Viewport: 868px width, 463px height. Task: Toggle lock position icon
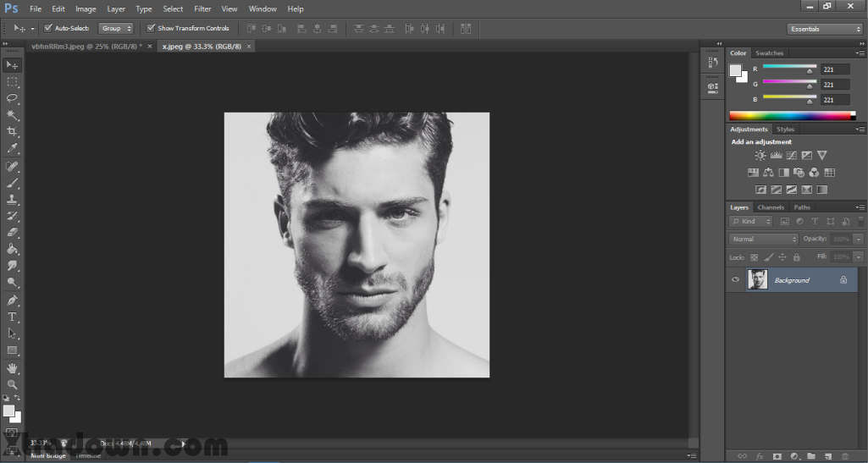pos(782,257)
